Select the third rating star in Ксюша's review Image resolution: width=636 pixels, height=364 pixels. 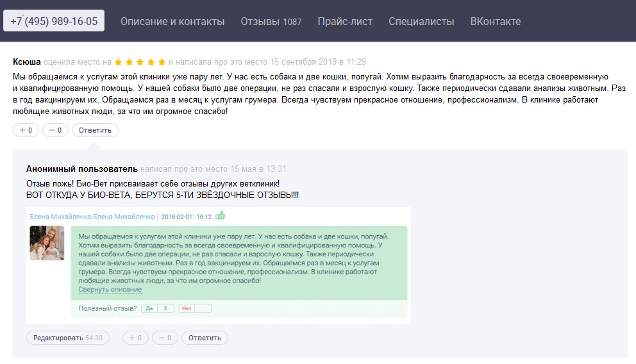pos(140,62)
